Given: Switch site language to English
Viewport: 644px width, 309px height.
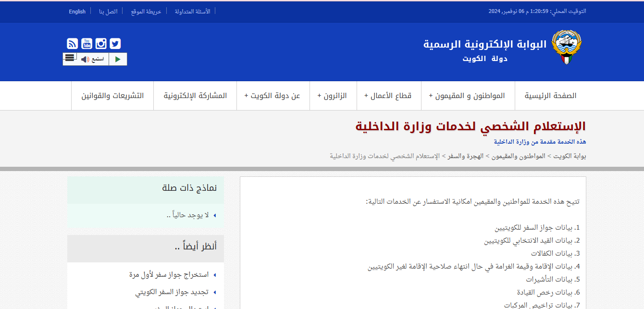Looking at the screenshot, I should point(77,12).
